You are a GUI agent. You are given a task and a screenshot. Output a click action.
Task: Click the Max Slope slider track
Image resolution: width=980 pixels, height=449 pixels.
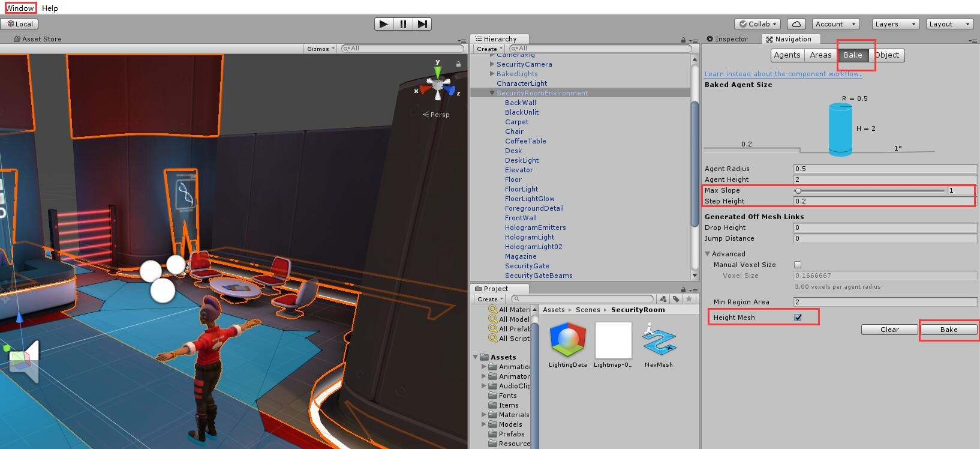(x=870, y=191)
